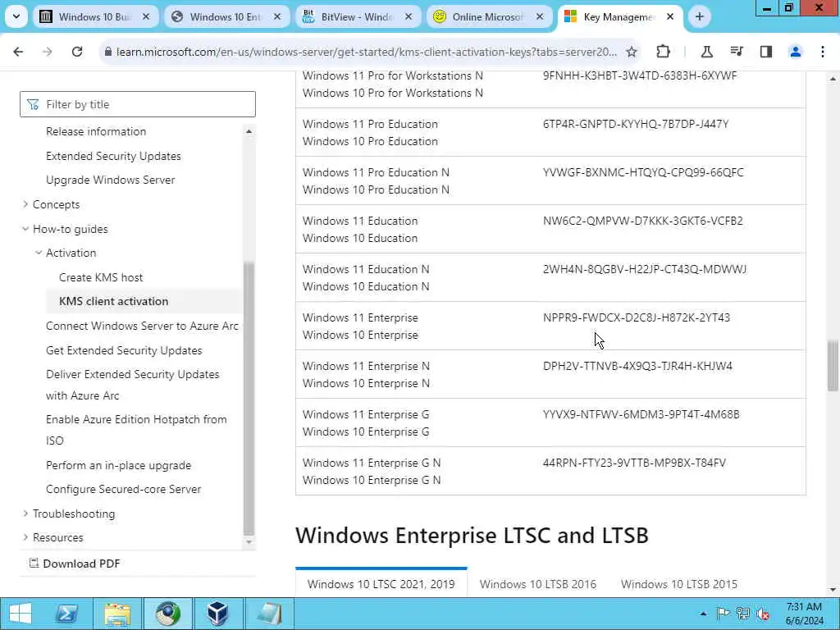840x630 pixels.
Task: Close the Online Microsoft tab
Action: (540, 16)
